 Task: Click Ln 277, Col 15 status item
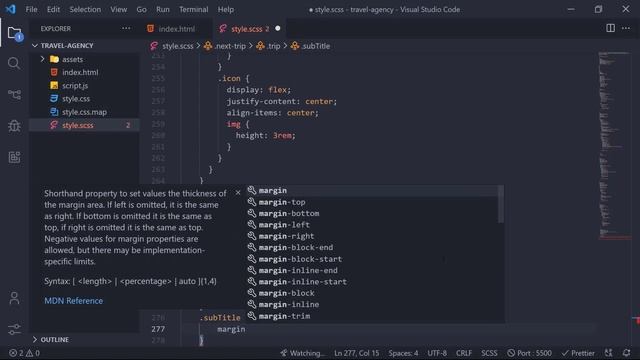pos(356,353)
